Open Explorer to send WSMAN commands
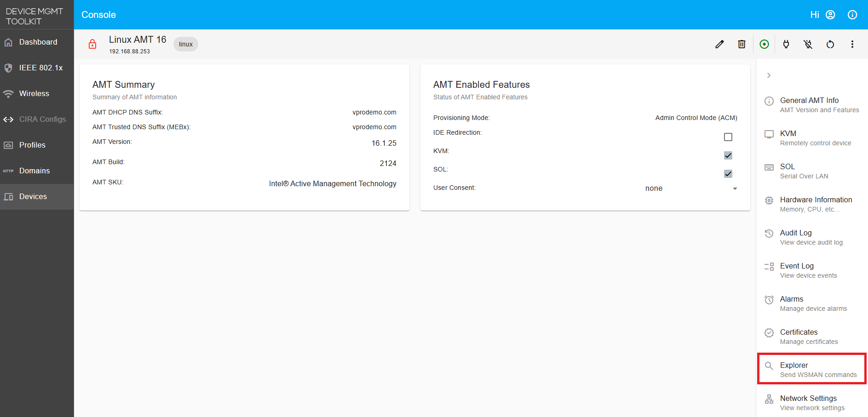Viewport: 868px width, 417px height. (x=811, y=369)
